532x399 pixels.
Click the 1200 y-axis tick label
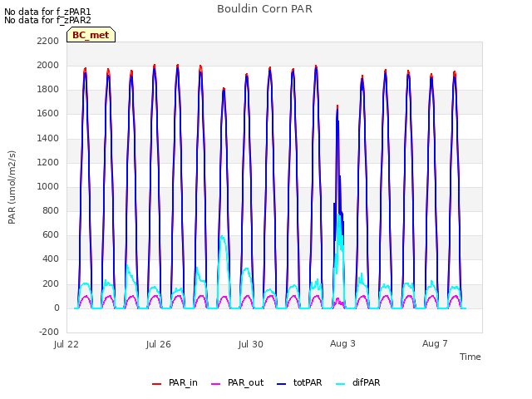(48, 162)
